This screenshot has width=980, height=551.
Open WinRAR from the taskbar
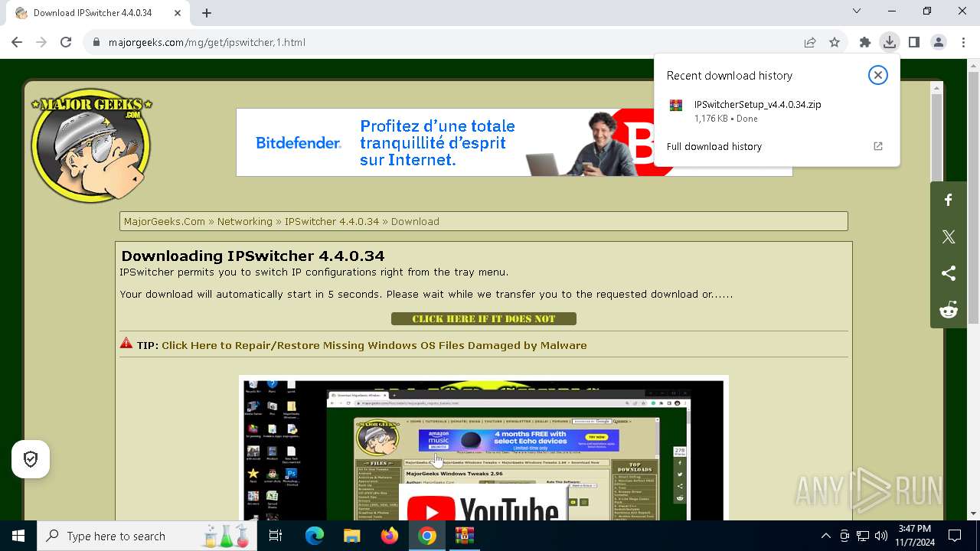(x=465, y=536)
